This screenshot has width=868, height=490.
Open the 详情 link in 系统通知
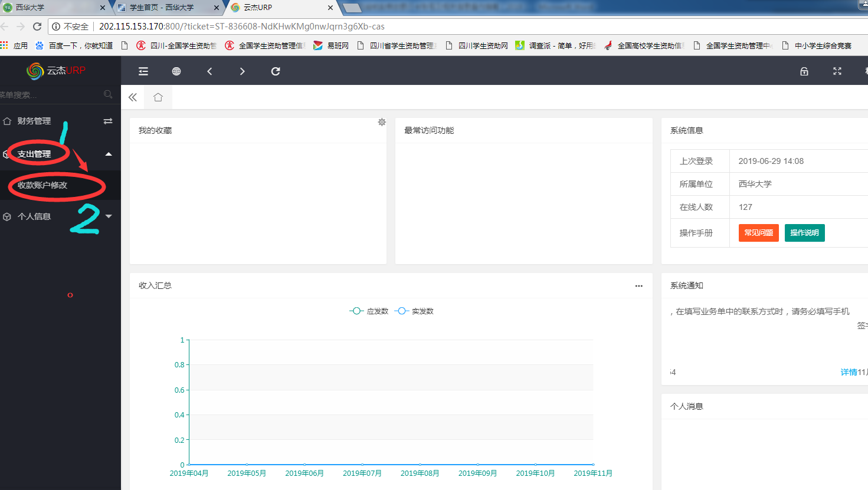tap(849, 372)
